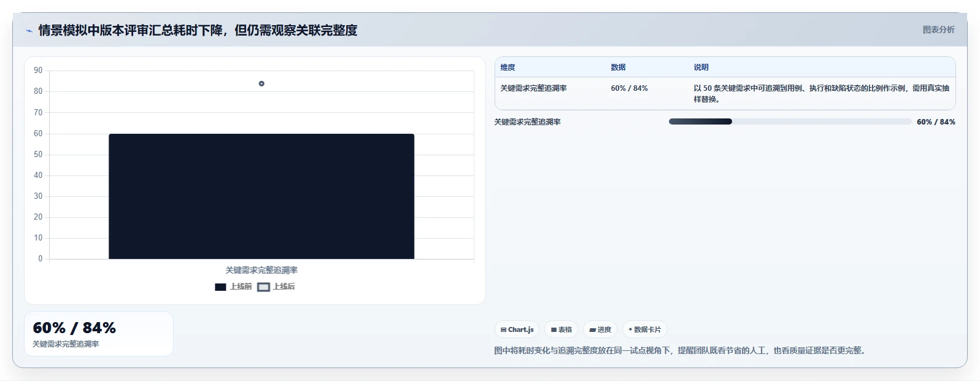
Task: Click the y-axis tick label 90
Action: 38,71
